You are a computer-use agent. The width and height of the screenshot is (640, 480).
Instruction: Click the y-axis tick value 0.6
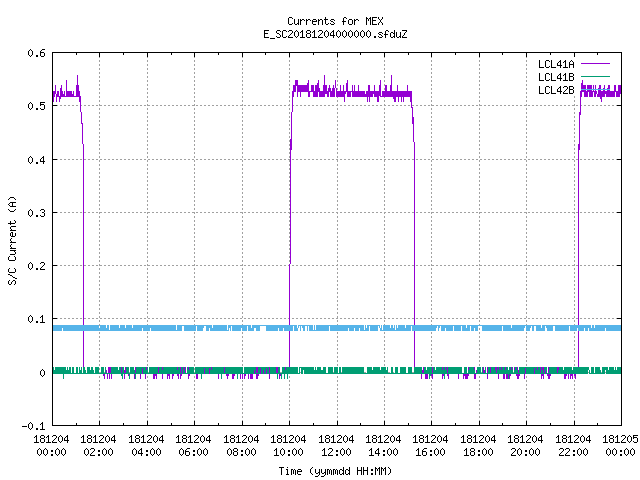pyautogui.click(x=36, y=53)
